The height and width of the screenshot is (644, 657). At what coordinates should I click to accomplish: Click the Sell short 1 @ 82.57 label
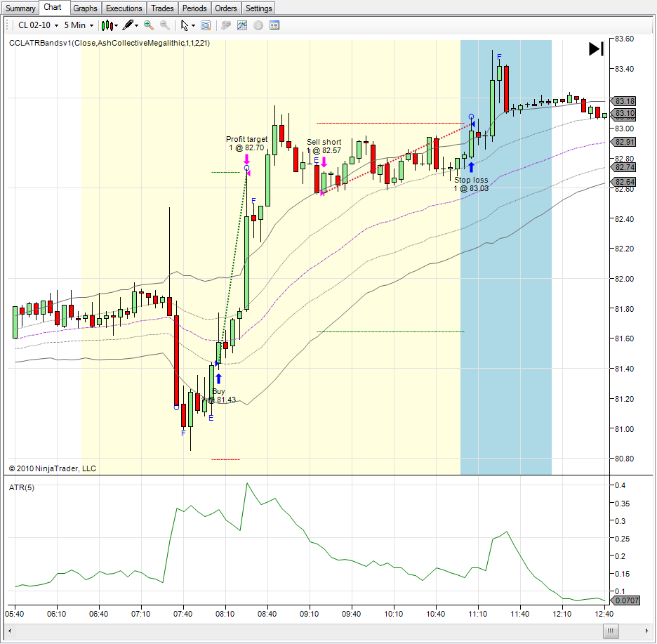click(x=324, y=146)
